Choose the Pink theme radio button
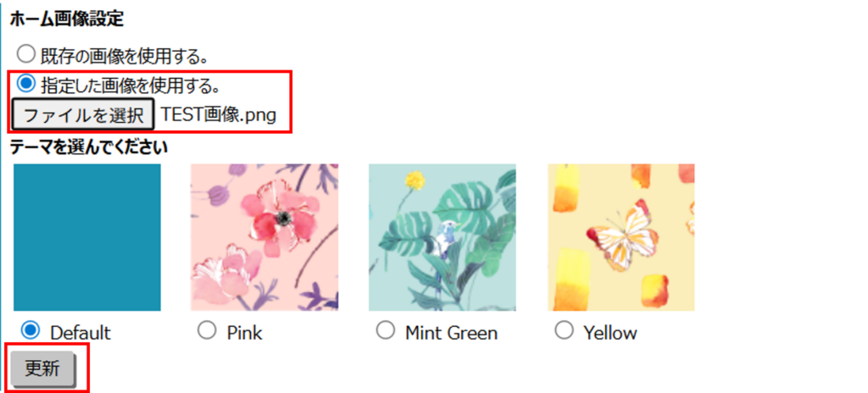Viewport: 868px width, 393px height. (x=206, y=330)
